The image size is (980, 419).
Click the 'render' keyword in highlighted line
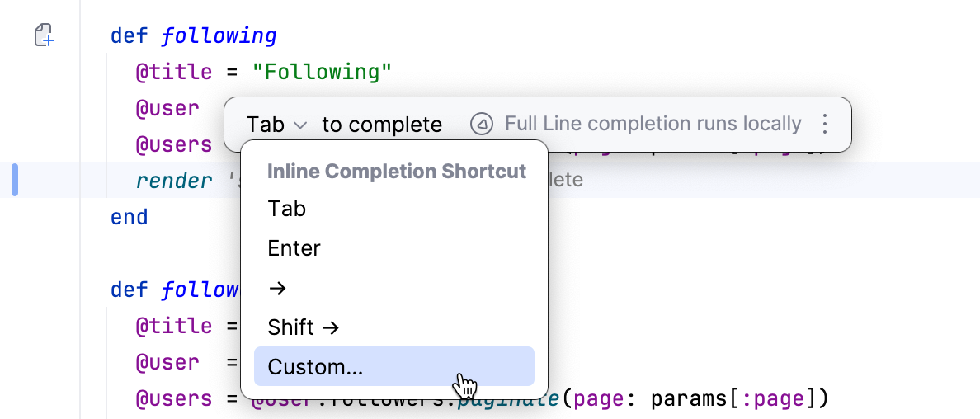tap(174, 181)
